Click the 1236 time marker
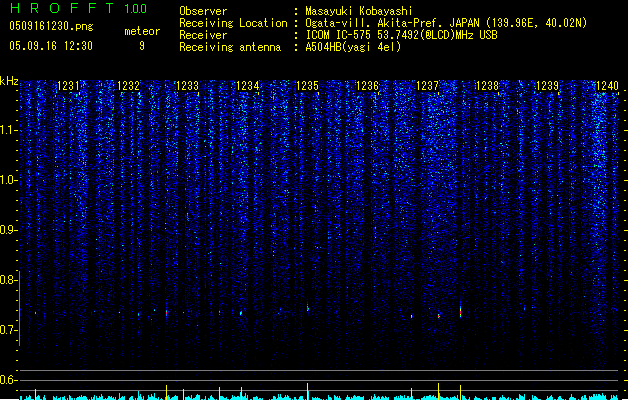Viewport: 629px width, 400px height. pyautogui.click(x=367, y=86)
